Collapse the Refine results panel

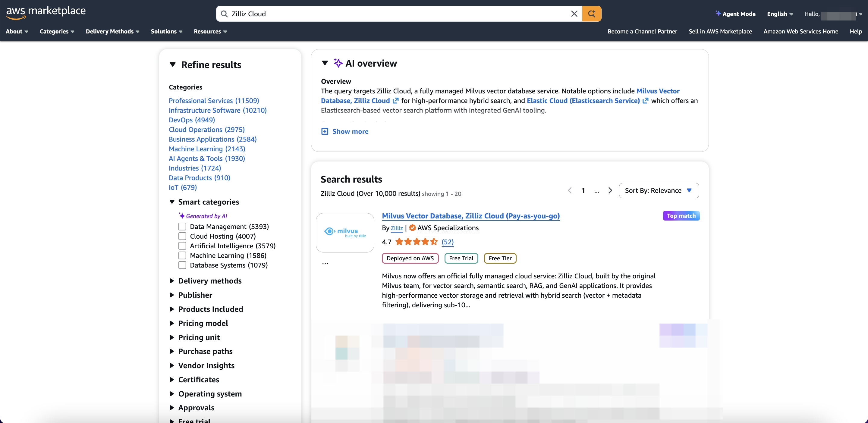[173, 65]
